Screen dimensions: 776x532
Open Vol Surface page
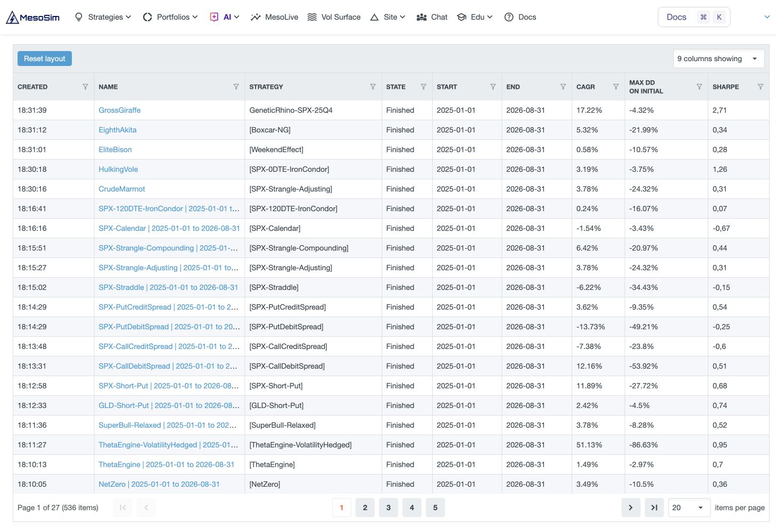(334, 17)
